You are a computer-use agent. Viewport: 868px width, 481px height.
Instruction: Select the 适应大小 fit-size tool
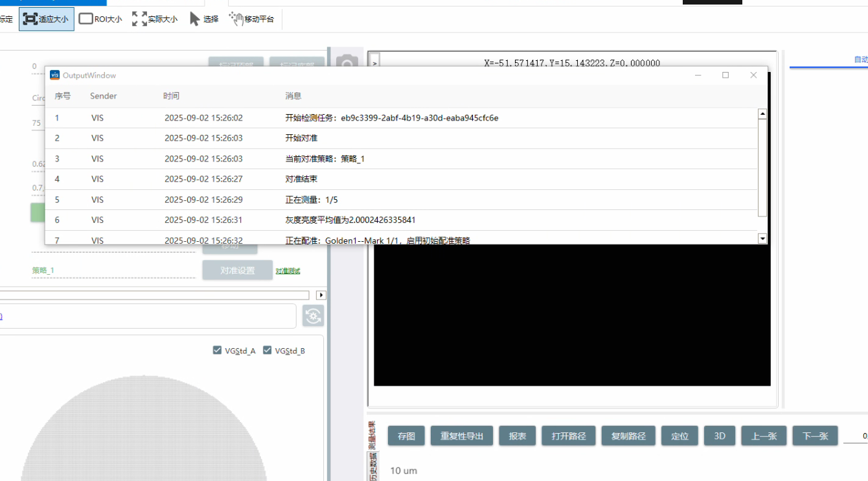coord(47,19)
